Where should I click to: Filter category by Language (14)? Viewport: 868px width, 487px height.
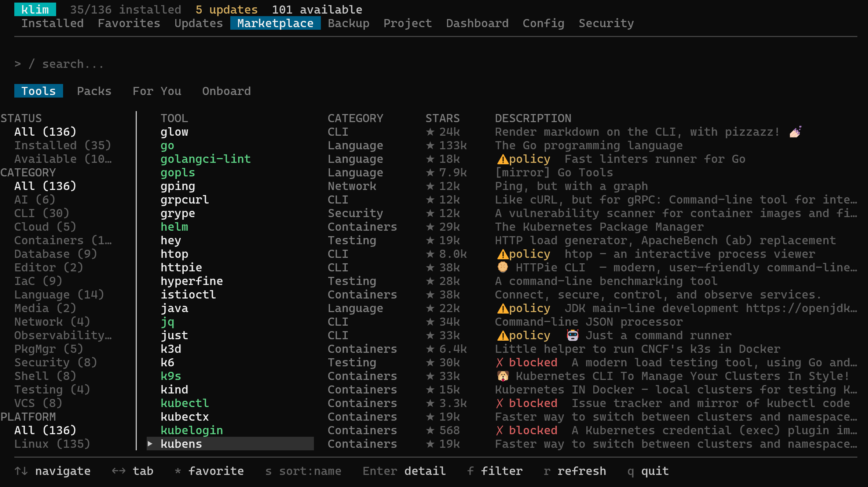coord(59,294)
